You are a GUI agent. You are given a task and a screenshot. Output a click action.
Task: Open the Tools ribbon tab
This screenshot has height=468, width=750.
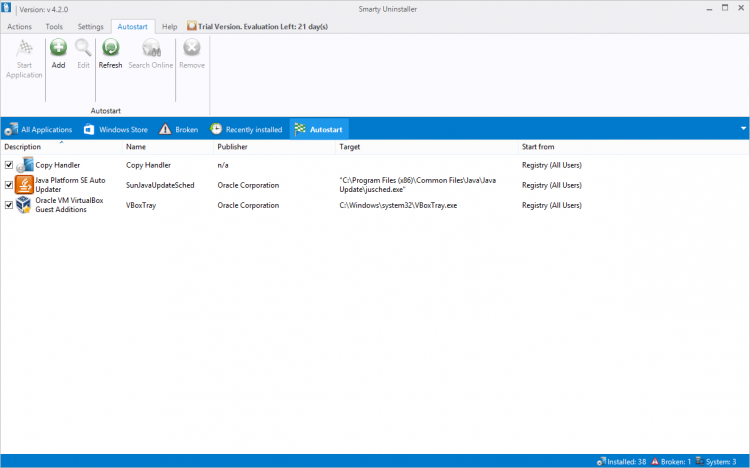54,27
